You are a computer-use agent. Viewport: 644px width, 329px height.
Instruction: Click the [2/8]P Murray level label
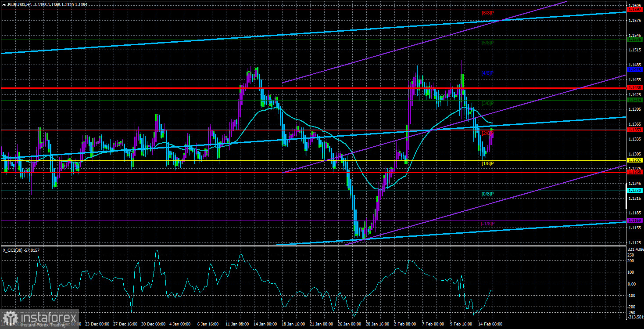pos(488,133)
